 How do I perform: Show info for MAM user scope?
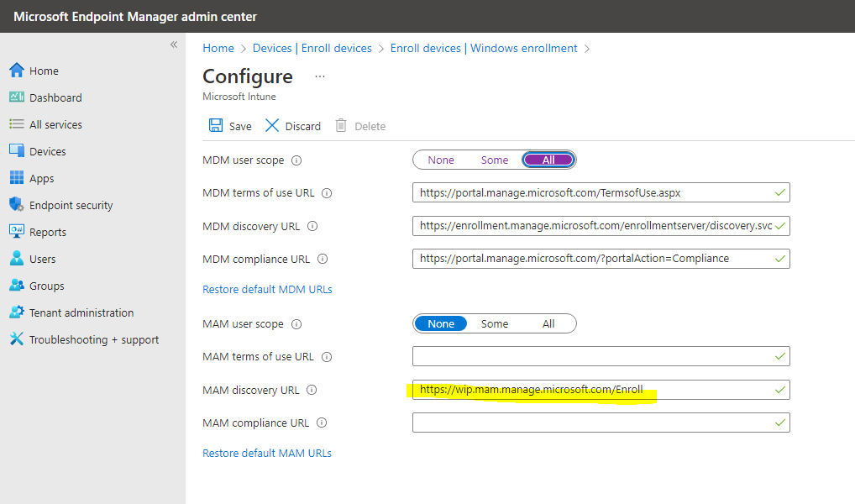point(296,324)
